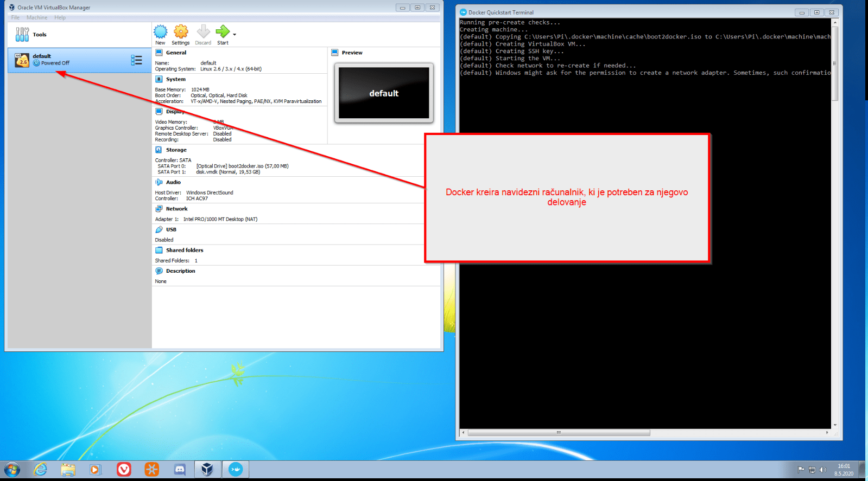
Task: Click the Storage section header
Action: click(x=176, y=150)
